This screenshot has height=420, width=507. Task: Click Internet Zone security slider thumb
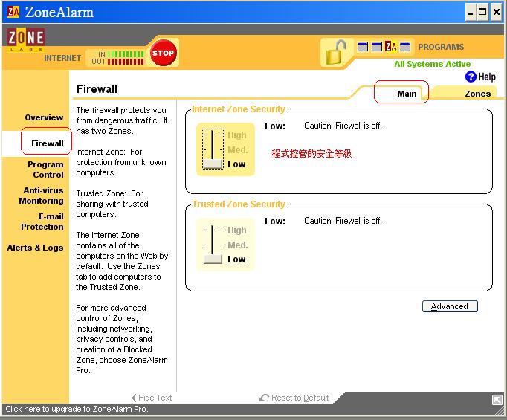pos(213,164)
